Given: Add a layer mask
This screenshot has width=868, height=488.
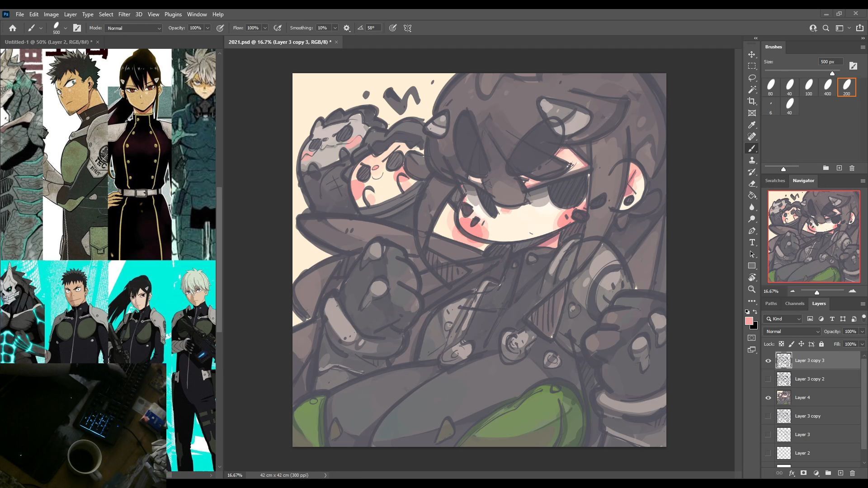Looking at the screenshot, I should coord(803,473).
